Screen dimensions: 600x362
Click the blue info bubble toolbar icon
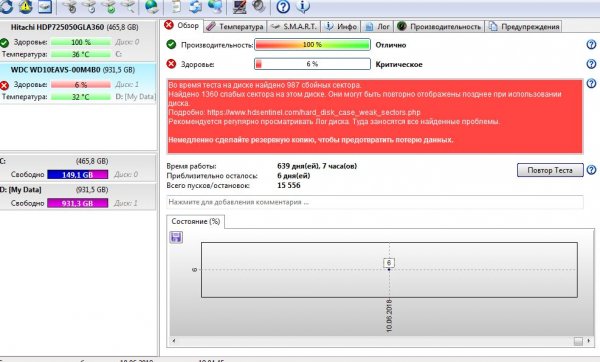[x=303, y=7]
